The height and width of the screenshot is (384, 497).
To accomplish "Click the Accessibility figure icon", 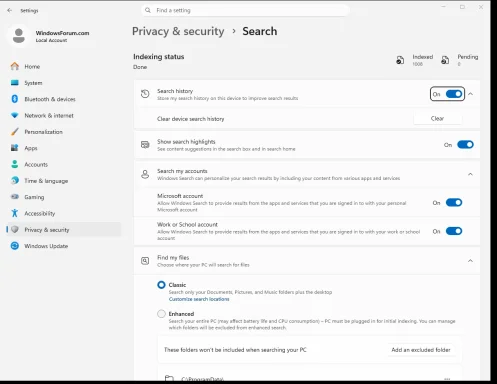I will pos(15,213).
